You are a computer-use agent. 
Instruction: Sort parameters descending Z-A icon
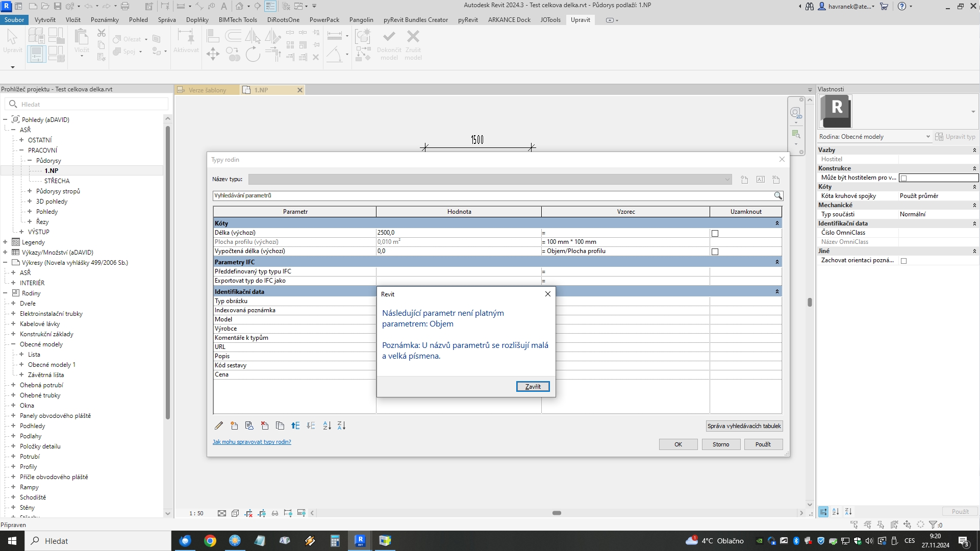(x=341, y=425)
